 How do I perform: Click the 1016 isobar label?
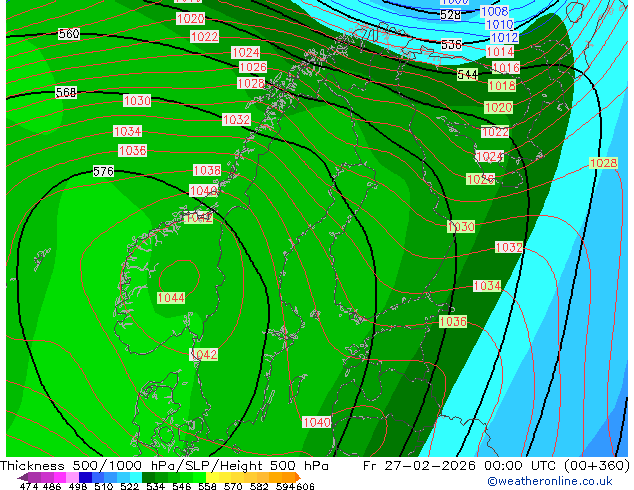[x=506, y=68]
